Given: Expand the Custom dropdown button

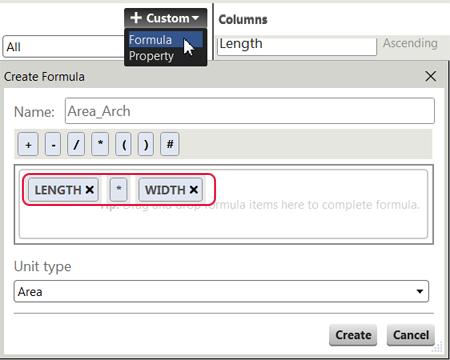Looking at the screenshot, I should tap(165, 18).
